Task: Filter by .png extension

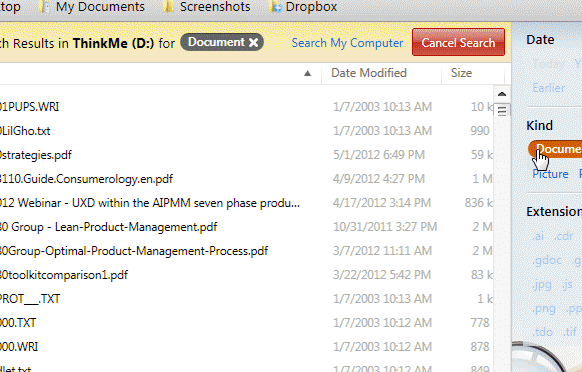Action: (x=544, y=309)
